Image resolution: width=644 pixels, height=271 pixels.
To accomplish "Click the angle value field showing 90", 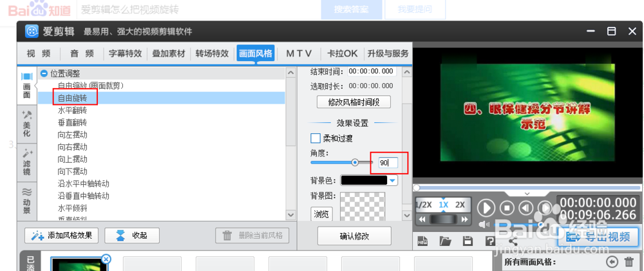I will [x=388, y=163].
